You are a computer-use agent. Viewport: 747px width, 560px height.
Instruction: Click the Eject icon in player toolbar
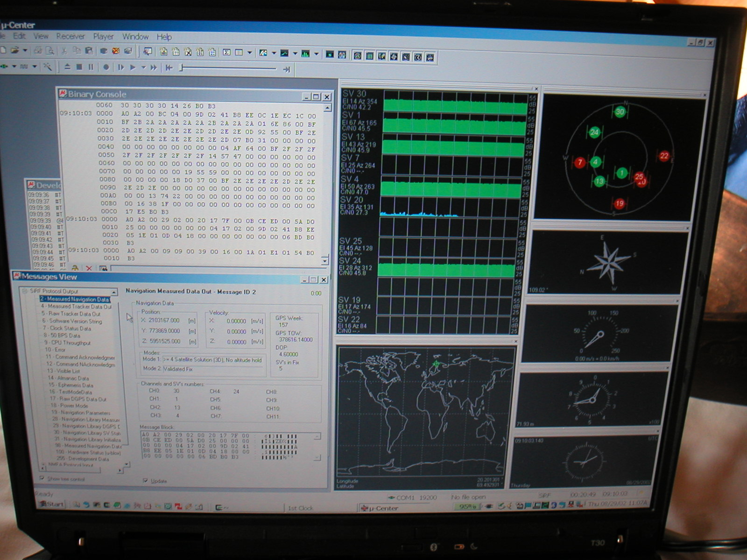pos(67,67)
